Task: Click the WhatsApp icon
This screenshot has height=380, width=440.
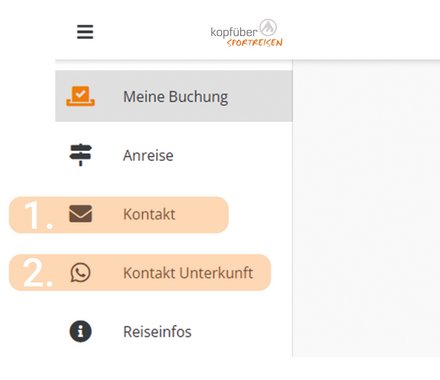Action: pyautogui.click(x=80, y=273)
